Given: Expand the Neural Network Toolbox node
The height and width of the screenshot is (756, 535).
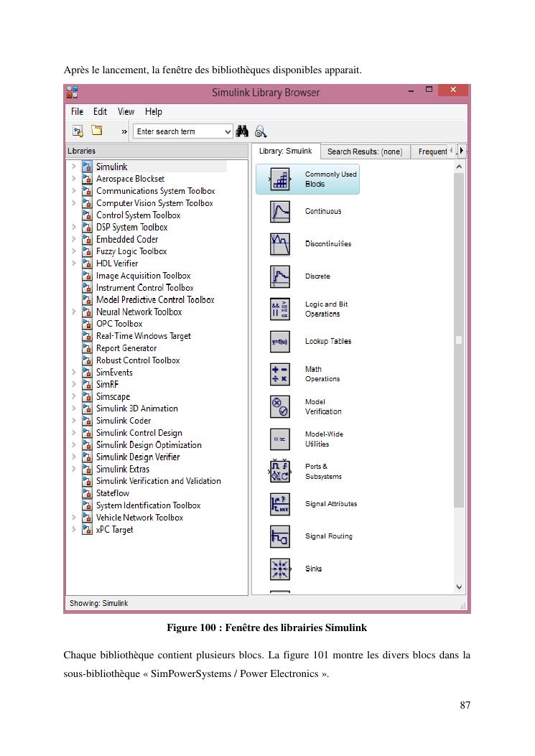Looking at the screenshot, I should point(74,312).
